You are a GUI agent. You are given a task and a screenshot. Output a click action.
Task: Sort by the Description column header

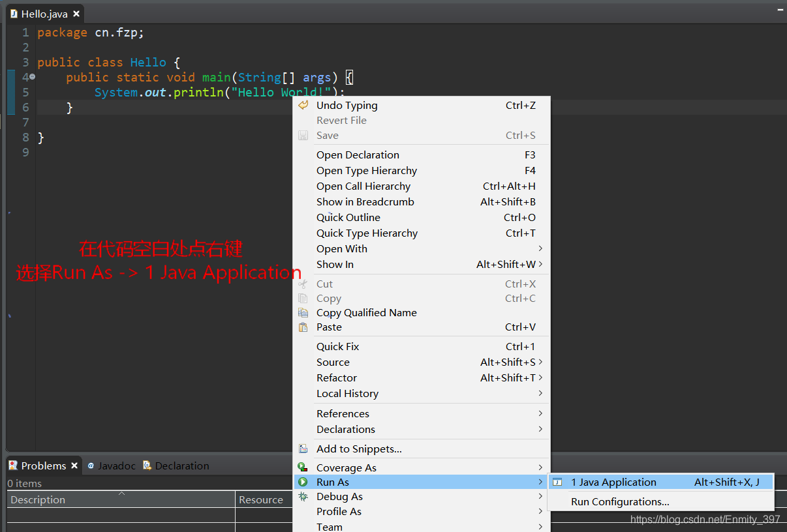(38, 500)
